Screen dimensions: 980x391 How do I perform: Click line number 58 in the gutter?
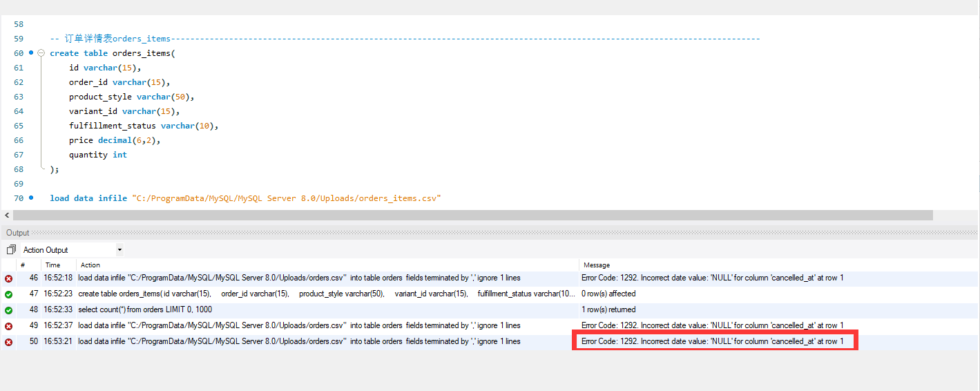click(x=18, y=24)
